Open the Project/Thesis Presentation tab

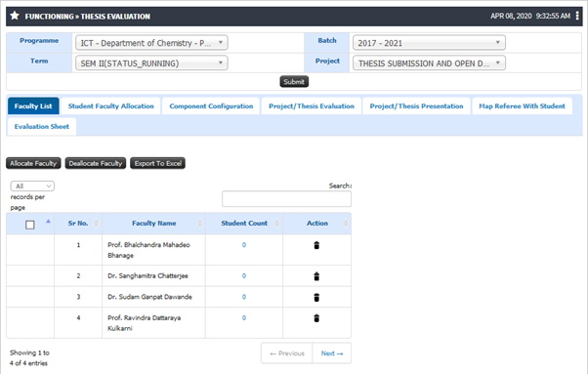click(417, 106)
